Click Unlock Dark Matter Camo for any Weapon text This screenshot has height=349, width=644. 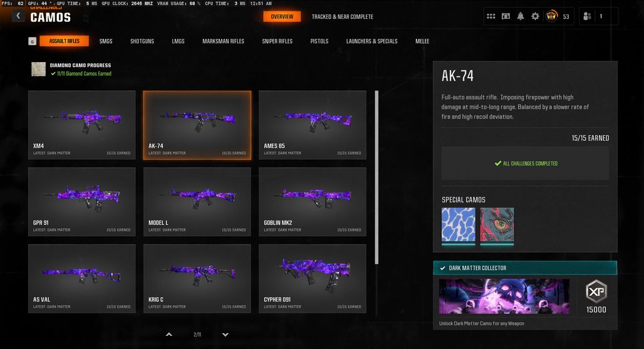click(481, 323)
